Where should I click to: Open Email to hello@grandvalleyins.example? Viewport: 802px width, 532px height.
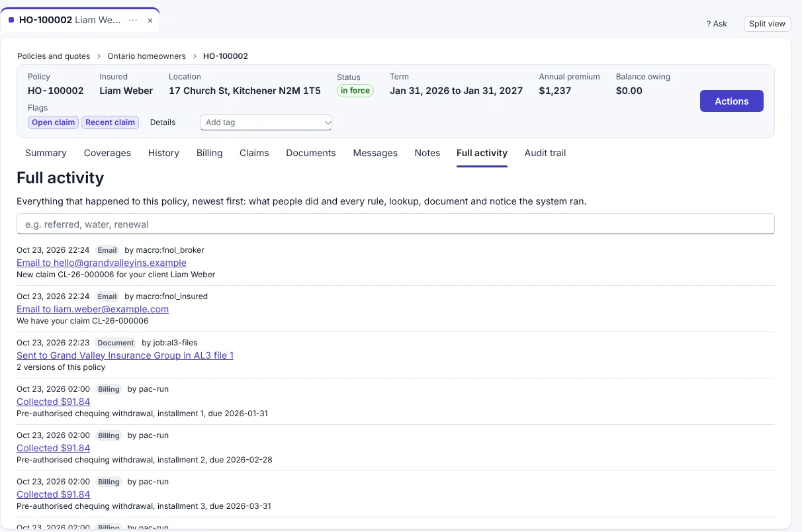101,263
